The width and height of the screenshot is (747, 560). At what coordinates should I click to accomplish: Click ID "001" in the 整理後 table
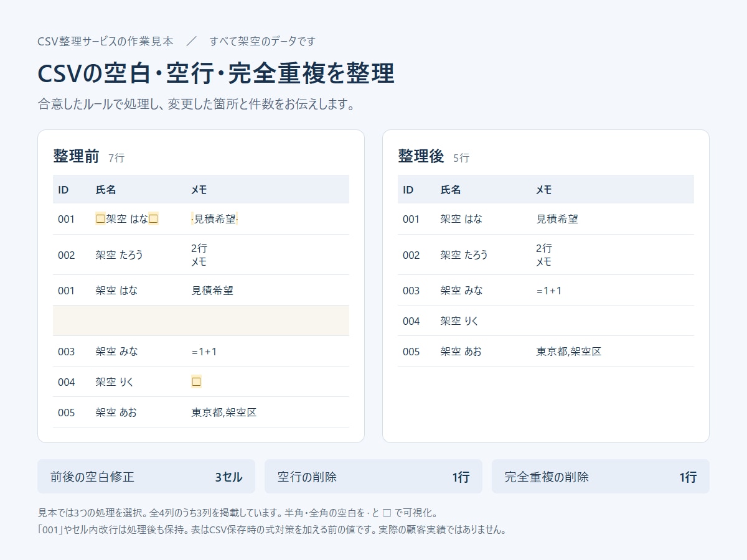(411, 219)
